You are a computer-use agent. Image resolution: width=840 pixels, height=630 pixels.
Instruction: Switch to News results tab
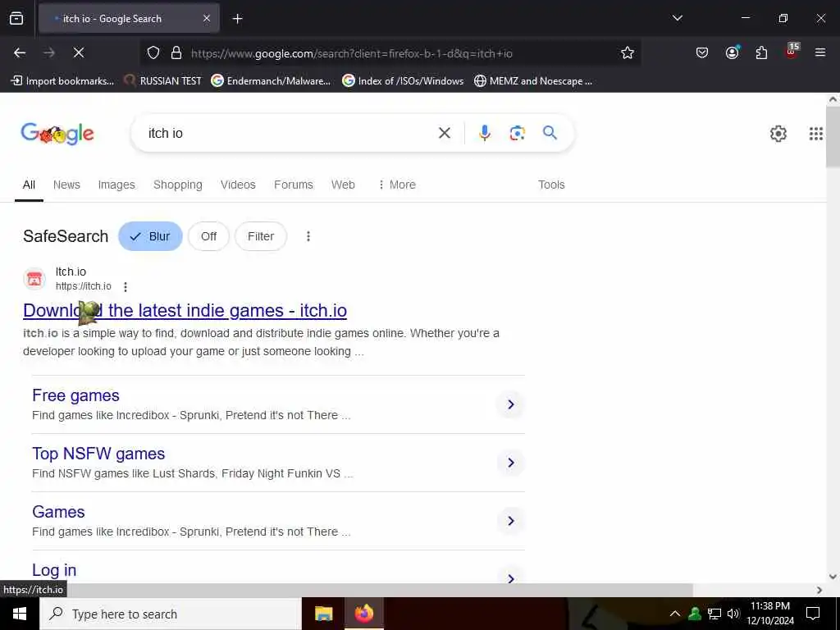(66, 185)
